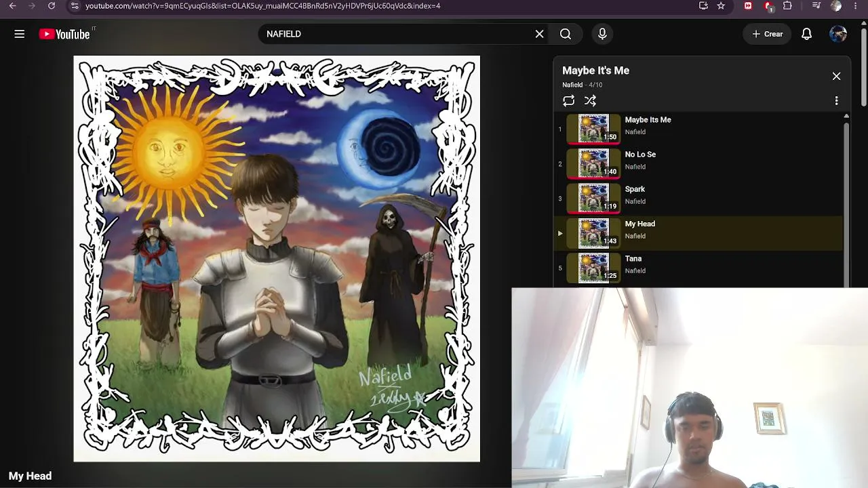Image resolution: width=868 pixels, height=488 pixels.
Task: View site information in the address bar
Action: pyautogui.click(x=75, y=6)
